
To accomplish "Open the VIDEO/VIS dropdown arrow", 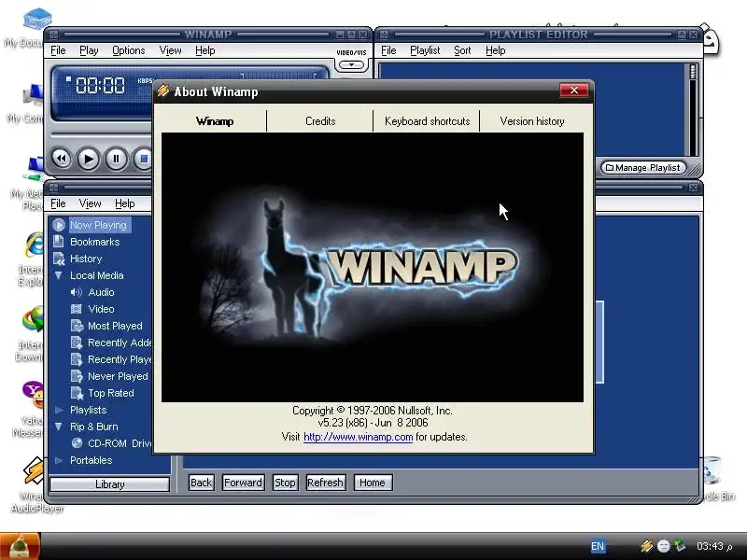I will click(351, 64).
